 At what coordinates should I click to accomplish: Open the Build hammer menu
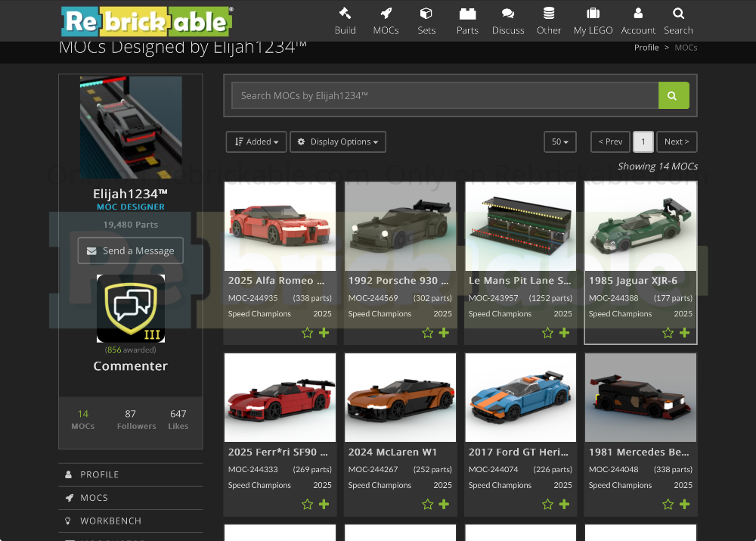click(x=345, y=21)
